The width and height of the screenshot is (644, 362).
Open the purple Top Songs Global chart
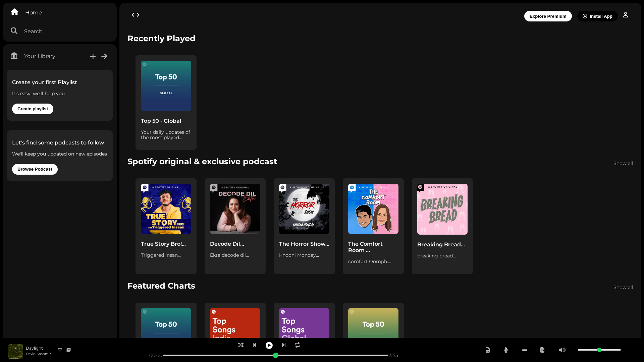pos(304,323)
